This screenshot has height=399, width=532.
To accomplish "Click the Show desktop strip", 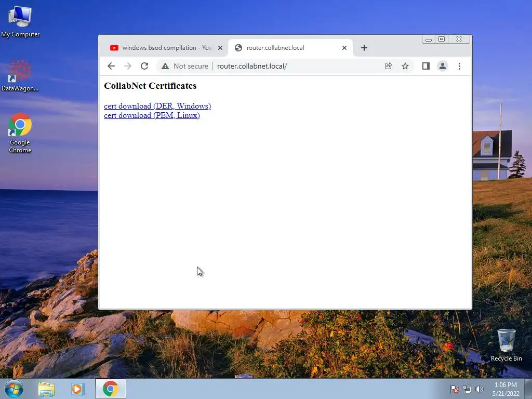I will pos(528,389).
